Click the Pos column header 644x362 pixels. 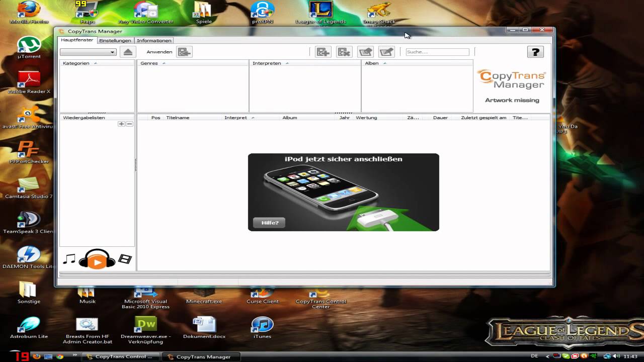(156, 118)
